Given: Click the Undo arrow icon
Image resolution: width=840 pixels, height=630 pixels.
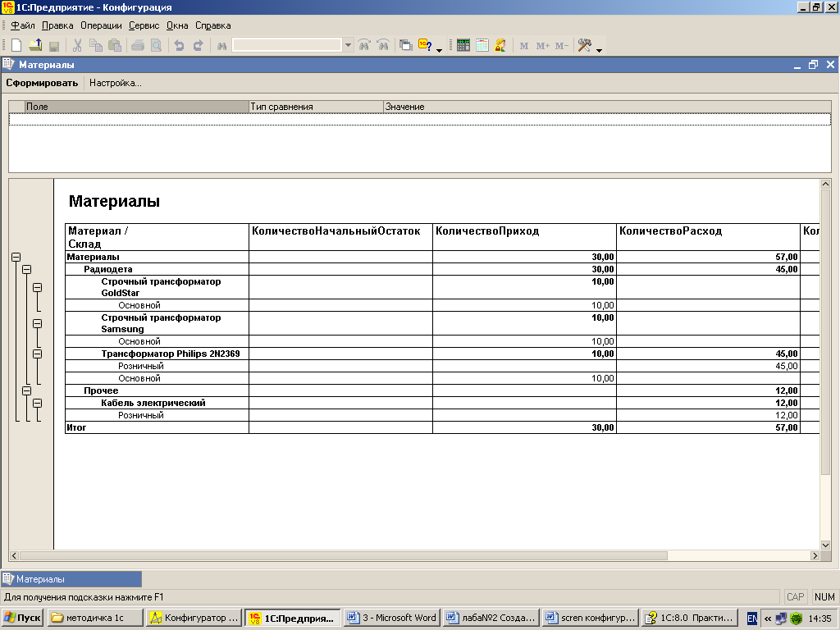Looking at the screenshot, I should point(179,46).
